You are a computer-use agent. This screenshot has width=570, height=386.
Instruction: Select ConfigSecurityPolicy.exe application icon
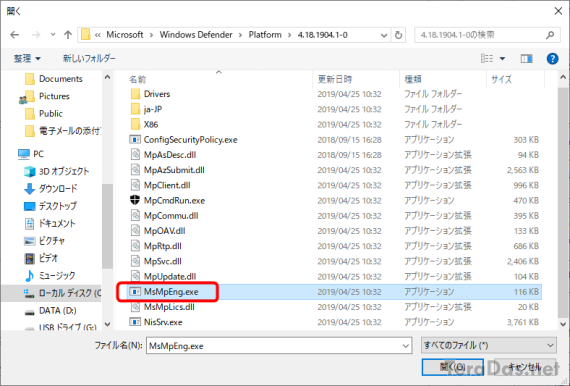[135, 140]
